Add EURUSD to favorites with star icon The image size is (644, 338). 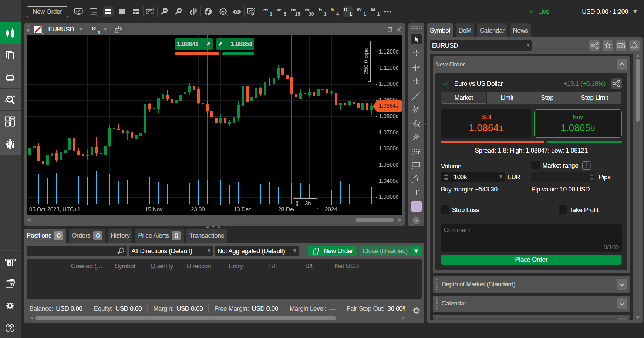pos(608,45)
